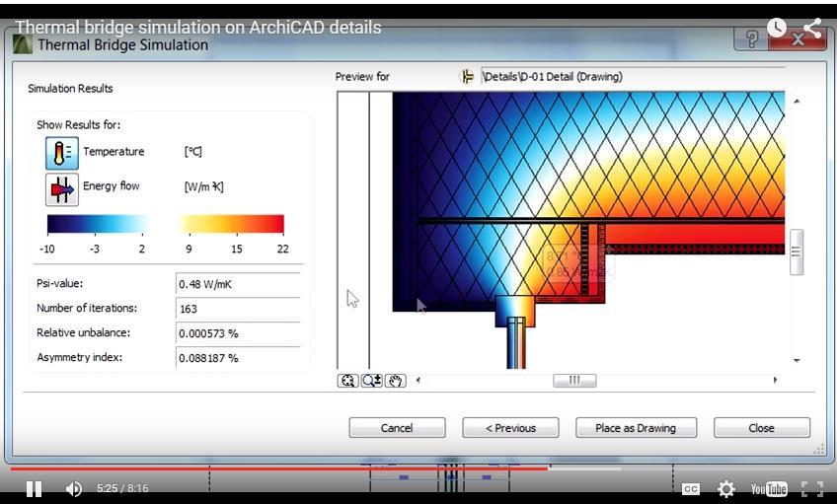This screenshot has width=837, height=504.
Task: Click the 'Show Results for:' label
Action: [79, 125]
